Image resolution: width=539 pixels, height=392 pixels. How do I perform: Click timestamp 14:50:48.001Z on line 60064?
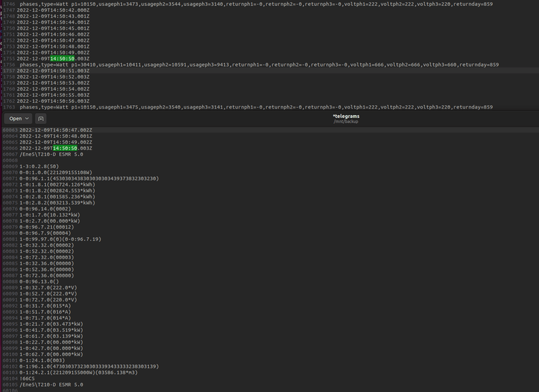(x=56, y=137)
